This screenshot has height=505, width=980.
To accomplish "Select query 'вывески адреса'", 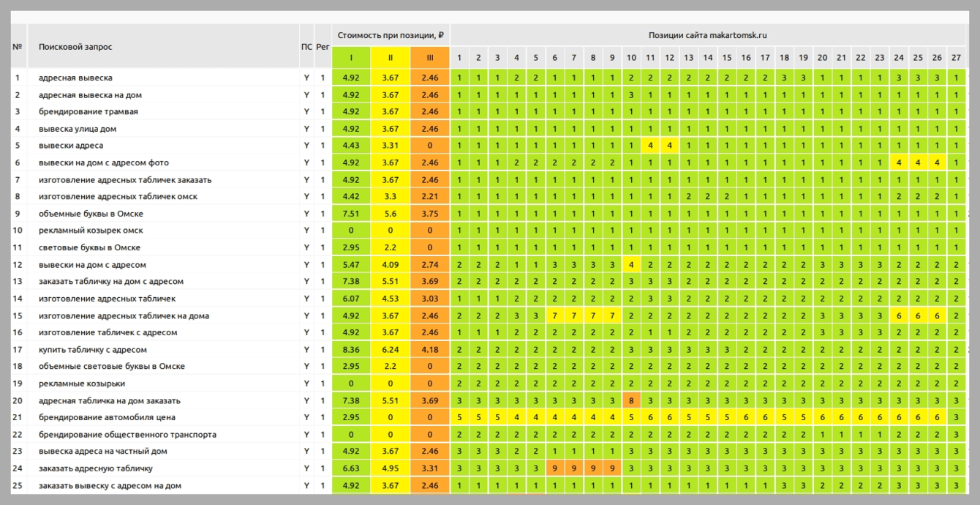I will [71, 146].
